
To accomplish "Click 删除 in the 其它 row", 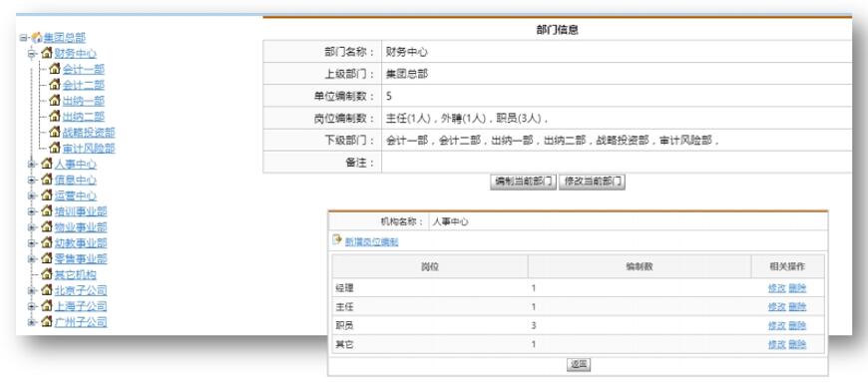I will point(797,344).
